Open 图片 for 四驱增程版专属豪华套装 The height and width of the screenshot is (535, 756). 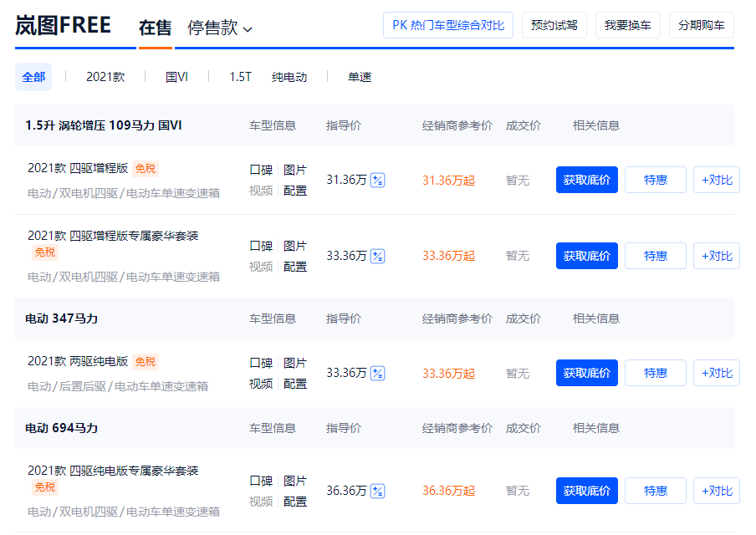point(295,246)
